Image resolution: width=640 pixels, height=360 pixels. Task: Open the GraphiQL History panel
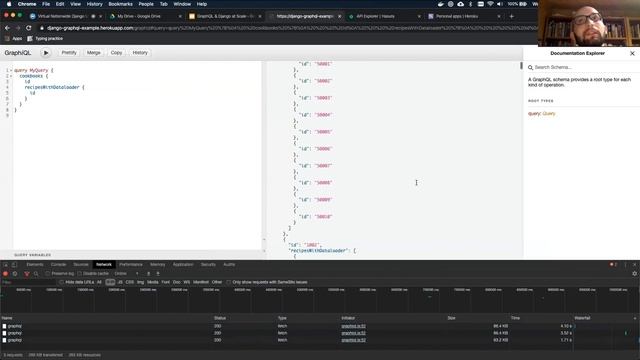coord(140,53)
